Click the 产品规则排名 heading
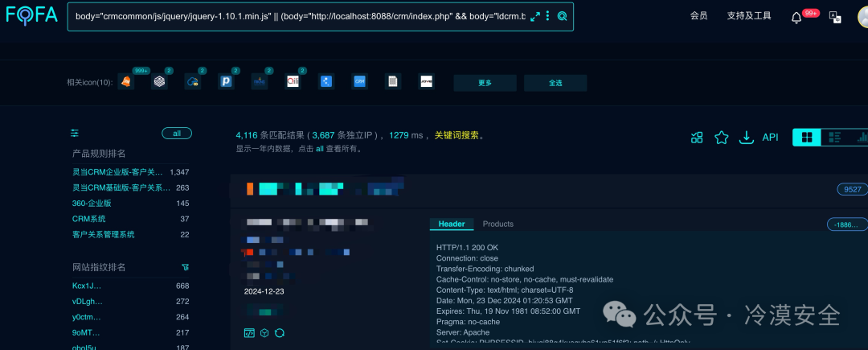868x350 pixels. coord(99,154)
